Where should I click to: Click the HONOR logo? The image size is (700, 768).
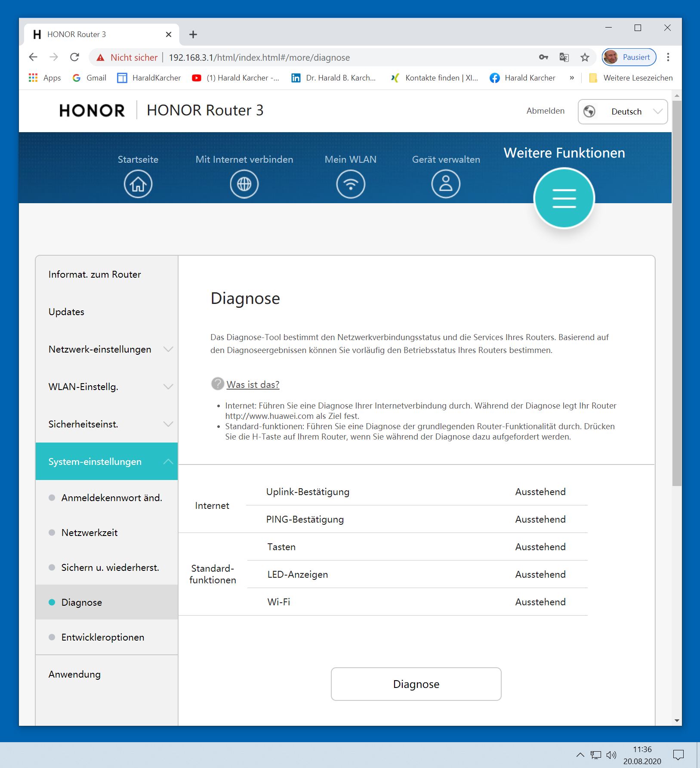pyautogui.click(x=92, y=111)
